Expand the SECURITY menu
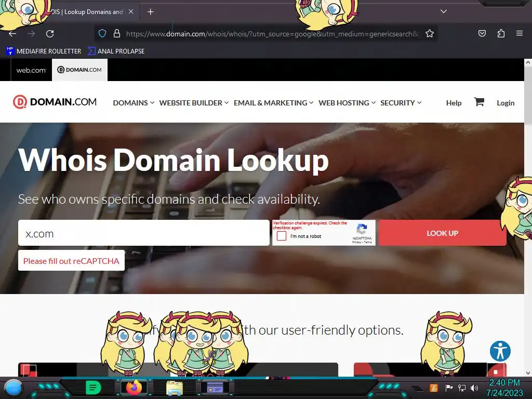 tap(401, 103)
